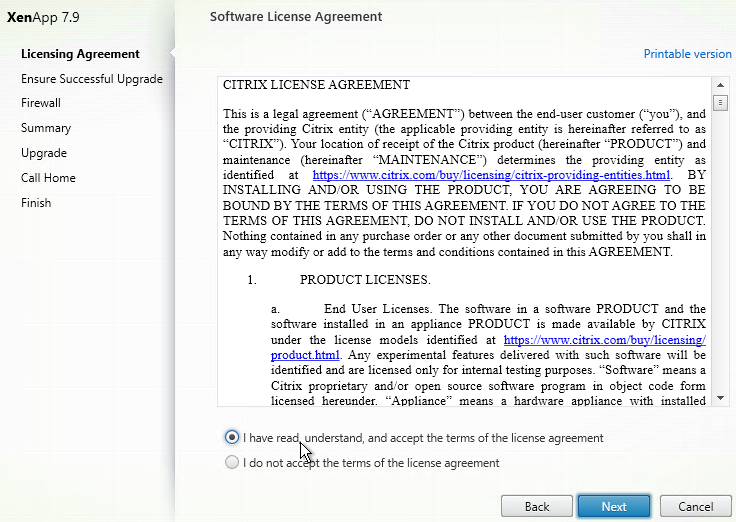Select the Licensing Agreement step

click(80, 54)
